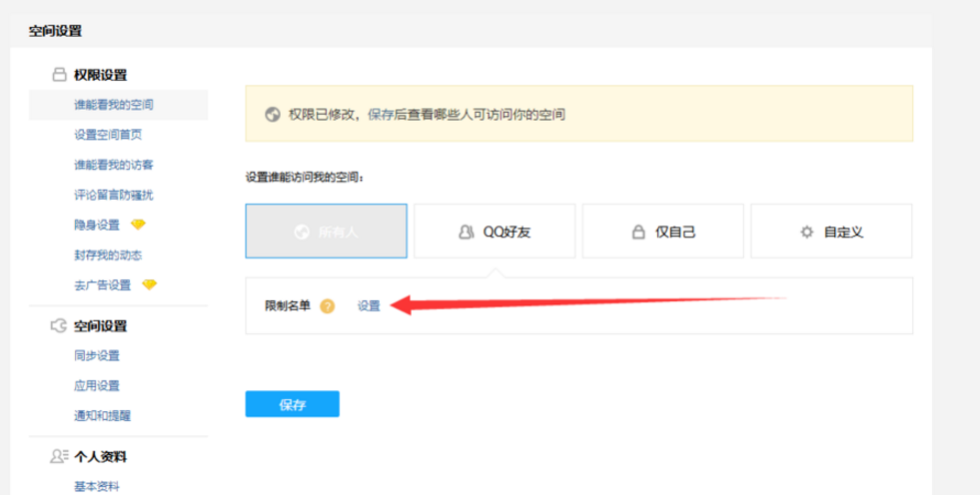Select the QQ好友 access option
The height and width of the screenshot is (495, 980).
tap(494, 232)
